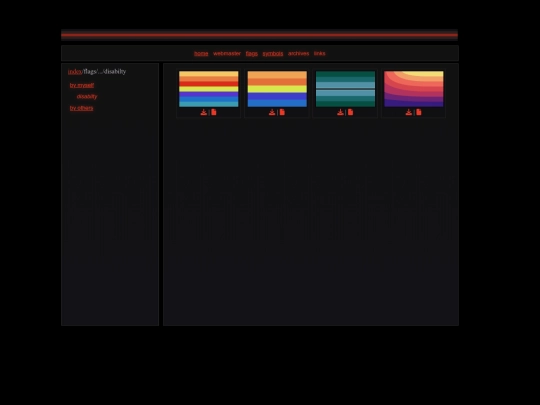The image size is (540, 405).
Task: Open the webmaster page
Action: [x=227, y=53]
